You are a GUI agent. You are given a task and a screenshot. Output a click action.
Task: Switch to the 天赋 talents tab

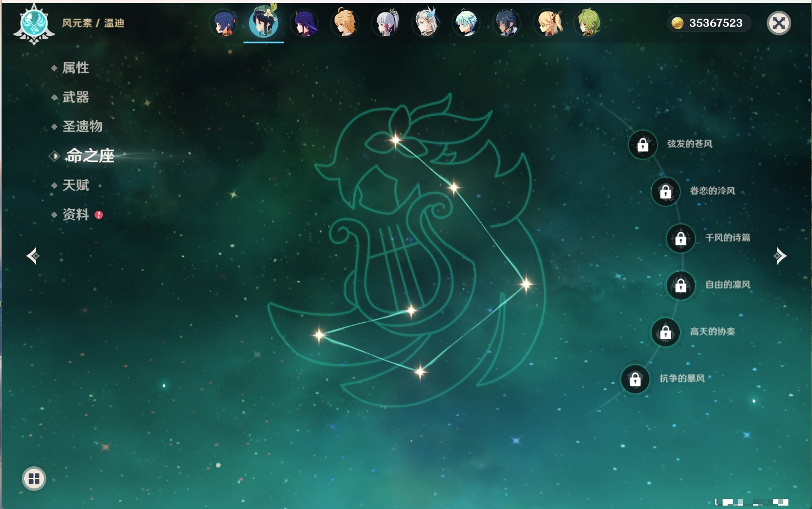[x=75, y=186]
